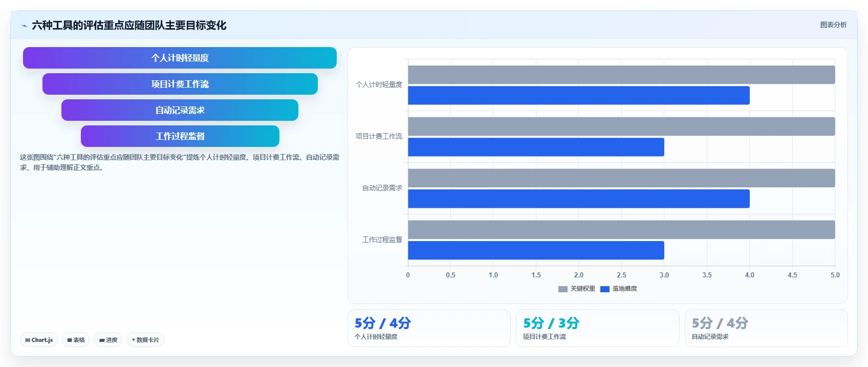Click the gray 关键权重 legend swatch
This screenshot has height=367, width=868.
tap(563, 289)
